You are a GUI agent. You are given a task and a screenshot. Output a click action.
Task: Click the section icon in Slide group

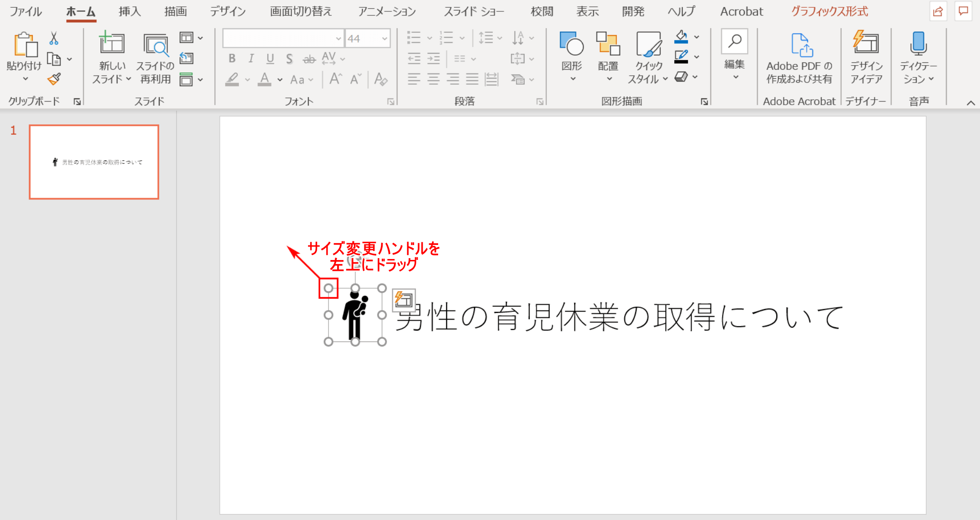187,79
